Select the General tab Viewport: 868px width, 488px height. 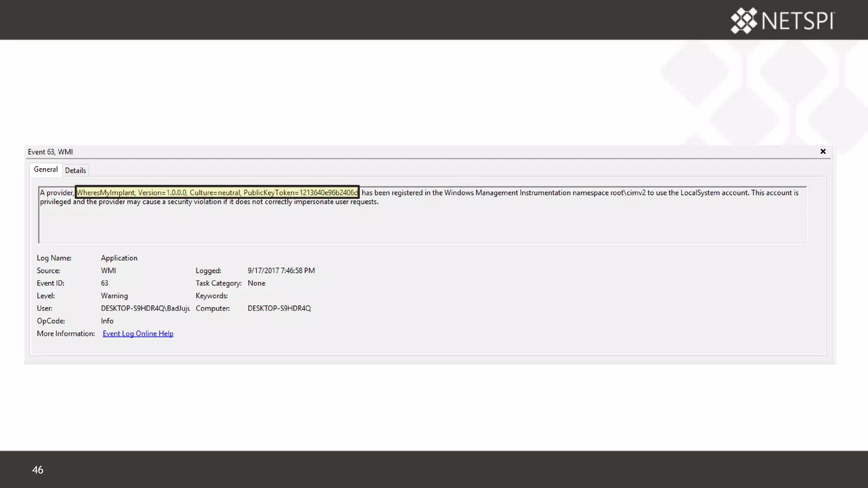[x=46, y=169]
